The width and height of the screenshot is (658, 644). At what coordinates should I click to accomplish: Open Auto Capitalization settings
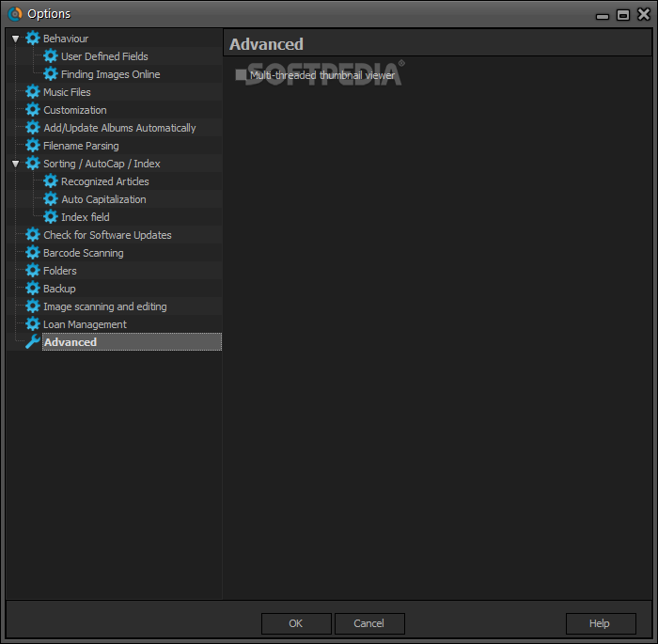[103, 199]
